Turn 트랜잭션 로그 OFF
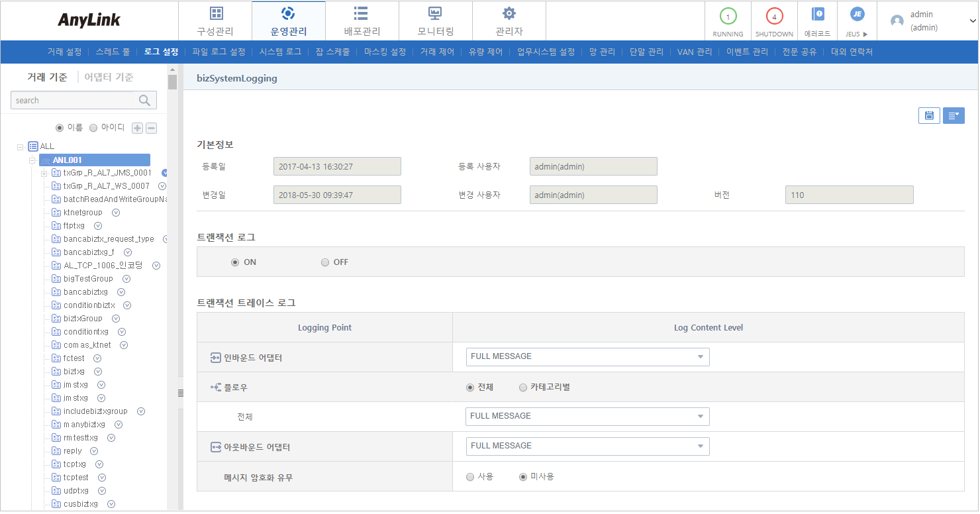This screenshot has height=514, width=980. coord(324,262)
